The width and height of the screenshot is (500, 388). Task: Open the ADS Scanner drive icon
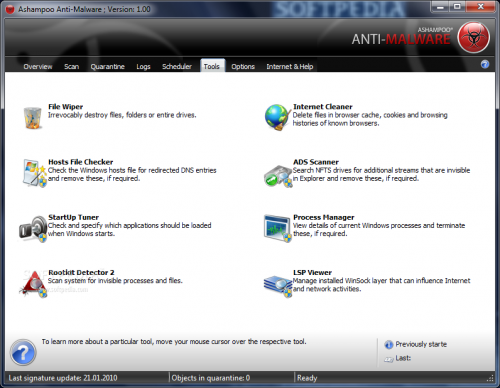click(x=278, y=176)
